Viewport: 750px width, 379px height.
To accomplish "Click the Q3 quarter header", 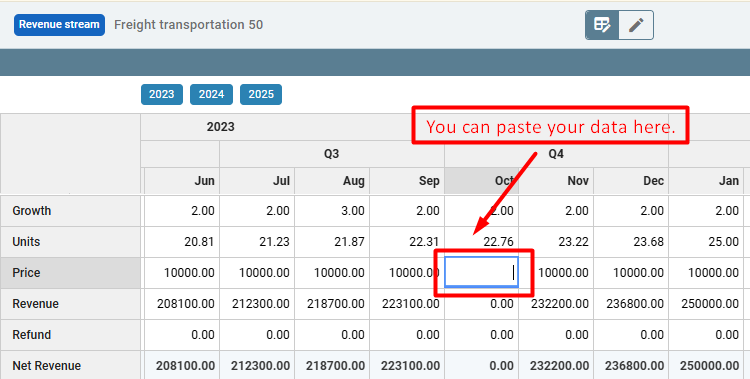I will pyautogui.click(x=332, y=154).
